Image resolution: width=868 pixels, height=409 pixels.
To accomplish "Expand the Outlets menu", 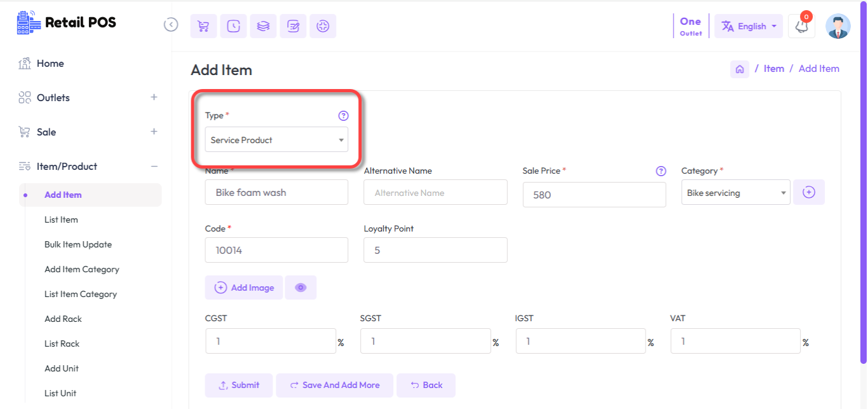I will [154, 97].
